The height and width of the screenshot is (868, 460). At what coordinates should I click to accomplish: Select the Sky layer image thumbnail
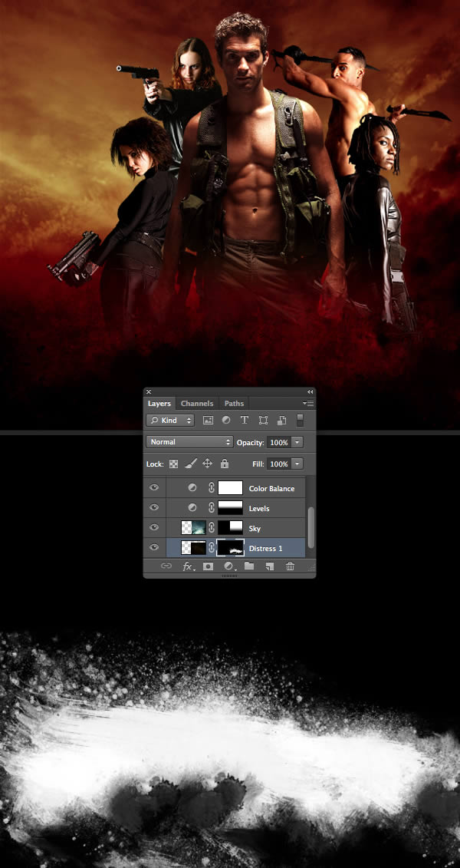[x=193, y=527]
